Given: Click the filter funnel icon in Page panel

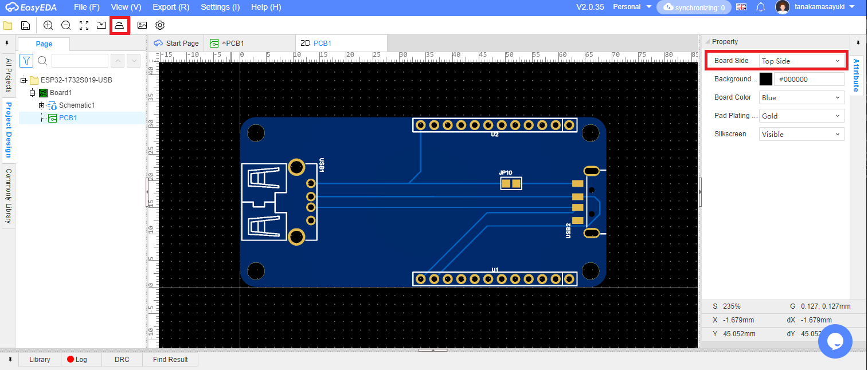Looking at the screenshot, I should [x=26, y=61].
